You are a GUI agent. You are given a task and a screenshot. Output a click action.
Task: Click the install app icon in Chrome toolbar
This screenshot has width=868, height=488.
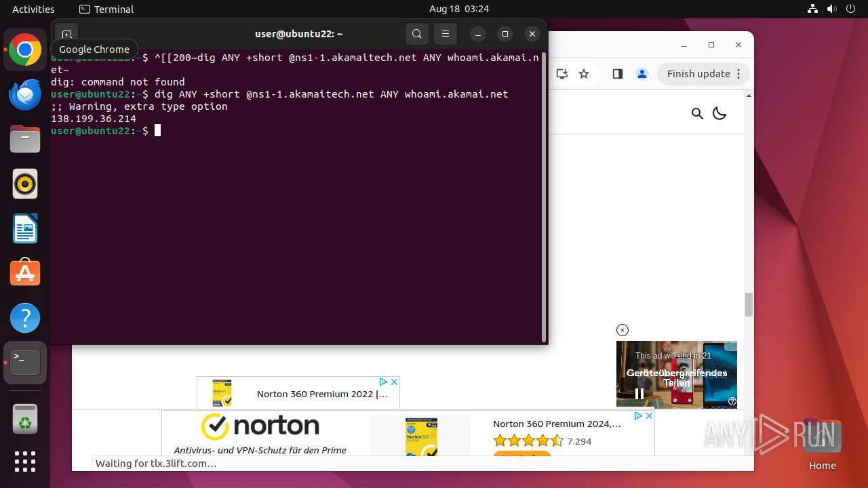point(561,74)
